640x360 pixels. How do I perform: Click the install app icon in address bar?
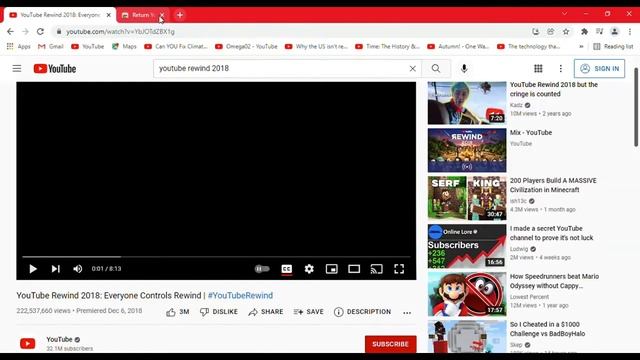[536, 31]
